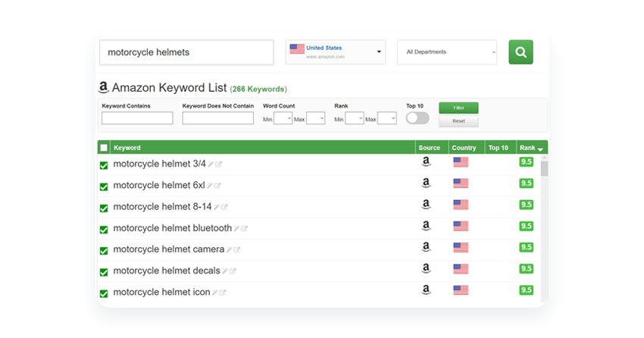Click the Amazon logo beside Keyword List heading
This screenshot has width=644, height=338.
coord(103,87)
